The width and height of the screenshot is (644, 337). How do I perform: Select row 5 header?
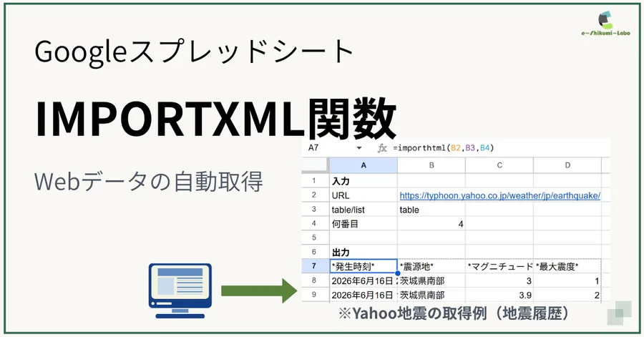coord(314,238)
